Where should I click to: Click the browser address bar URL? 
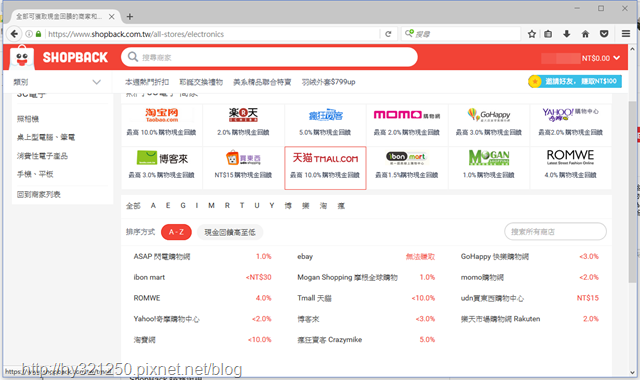pyautogui.click(x=136, y=34)
